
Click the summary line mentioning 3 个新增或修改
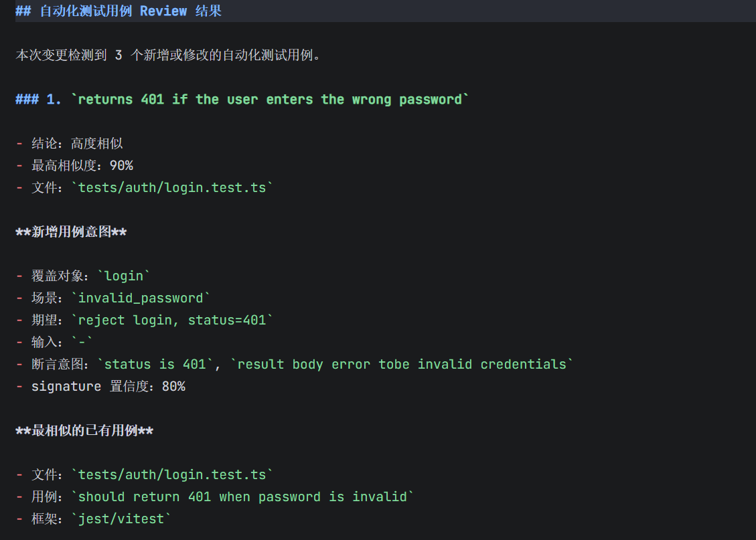(168, 55)
